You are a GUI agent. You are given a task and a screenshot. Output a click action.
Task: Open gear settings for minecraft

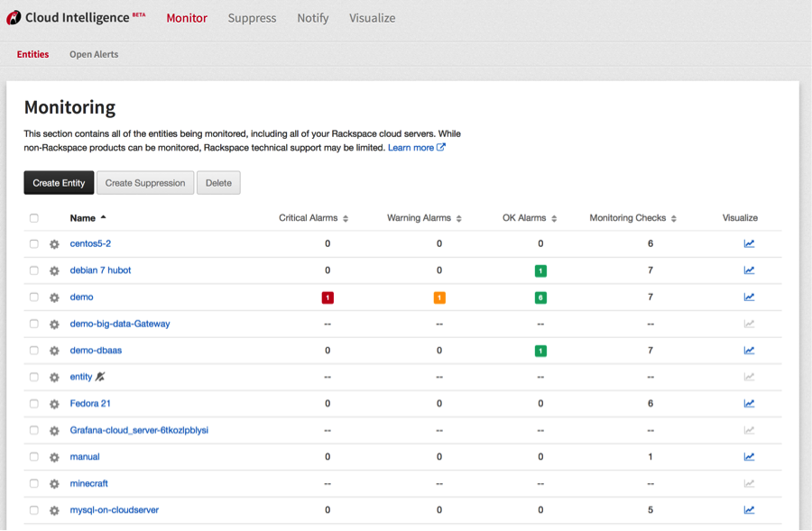[54, 484]
